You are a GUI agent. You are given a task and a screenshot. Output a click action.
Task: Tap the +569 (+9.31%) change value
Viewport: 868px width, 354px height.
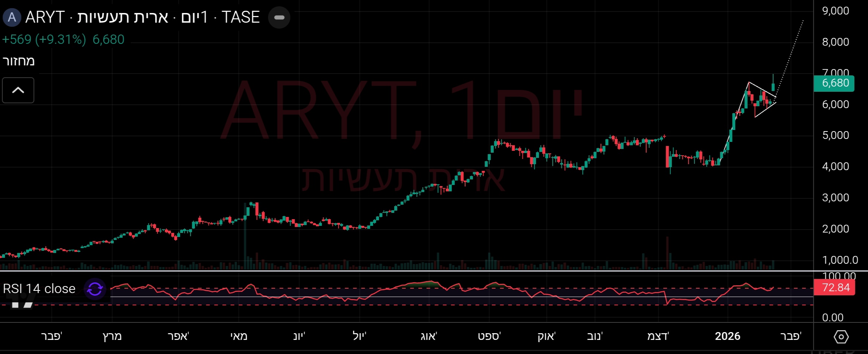point(44,39)
